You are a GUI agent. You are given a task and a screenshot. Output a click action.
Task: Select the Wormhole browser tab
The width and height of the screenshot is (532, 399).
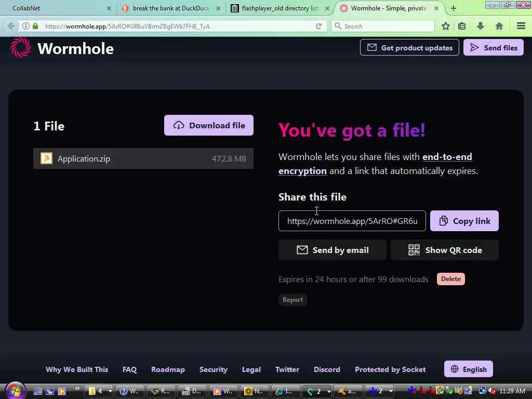tap(389, 8)
